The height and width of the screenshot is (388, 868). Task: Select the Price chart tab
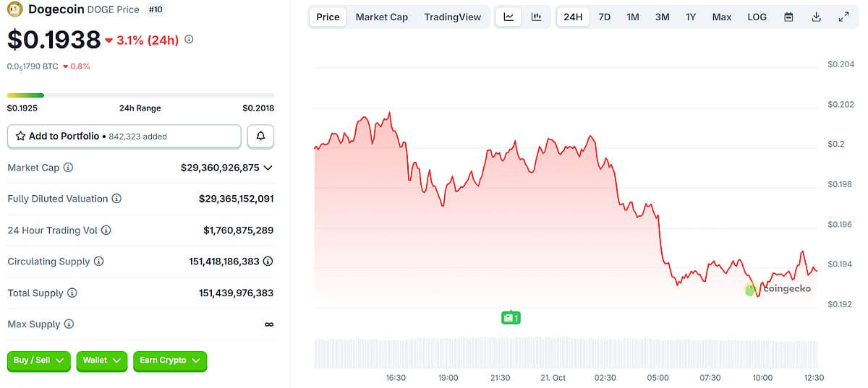(328, 17)
